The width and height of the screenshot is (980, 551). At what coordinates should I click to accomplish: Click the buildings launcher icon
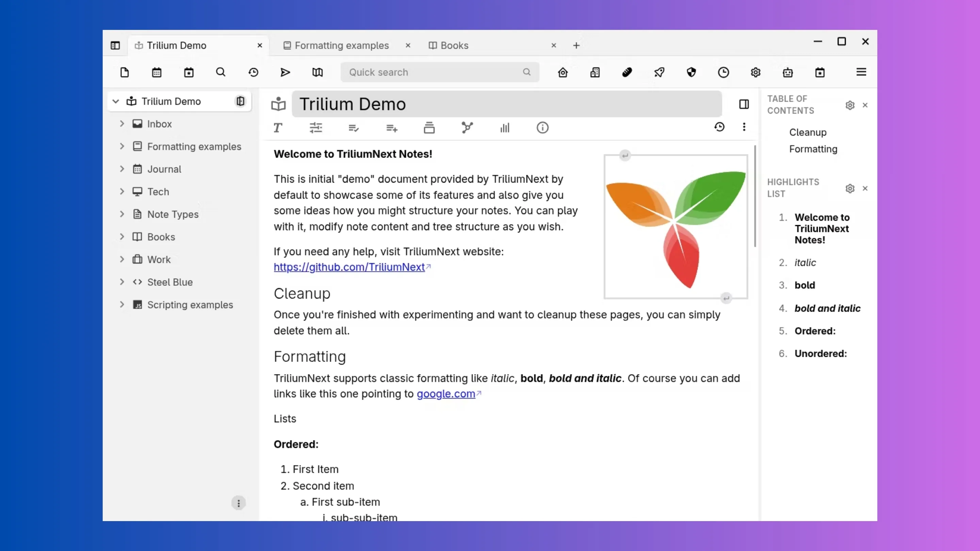595,72
